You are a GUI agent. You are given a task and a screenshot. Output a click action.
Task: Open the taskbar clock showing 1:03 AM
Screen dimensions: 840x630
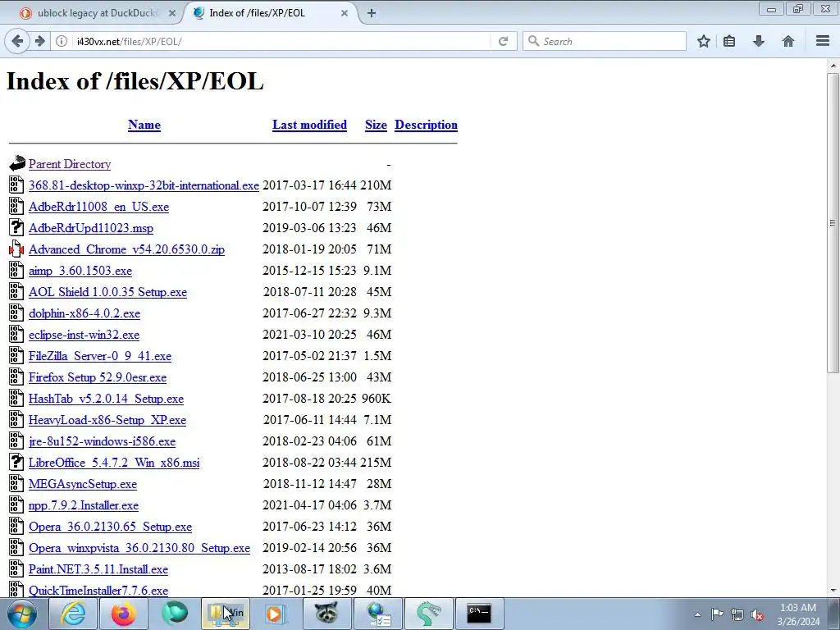click(798, 614)
